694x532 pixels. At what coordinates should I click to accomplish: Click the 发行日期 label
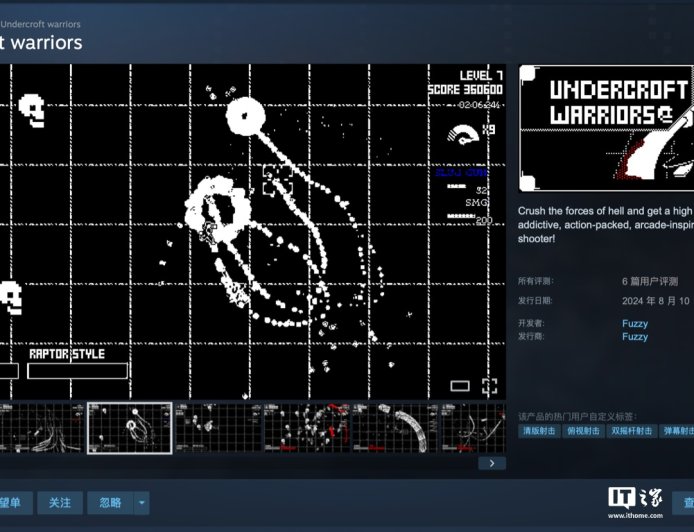coord(536,301)
